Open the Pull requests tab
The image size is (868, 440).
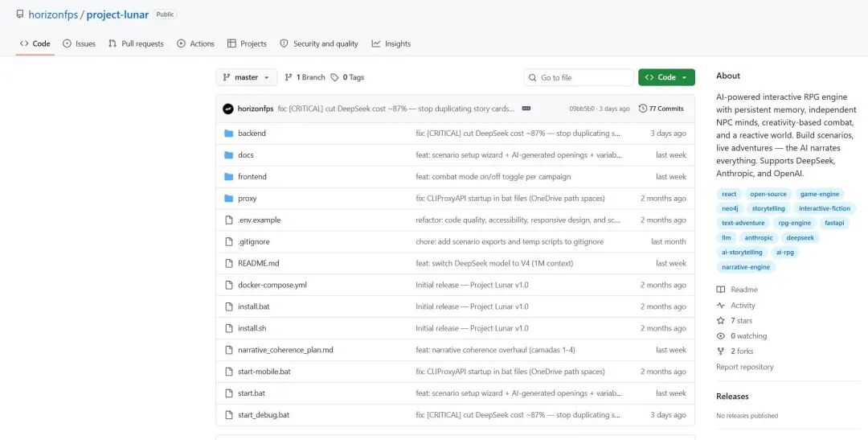point(136,43)
